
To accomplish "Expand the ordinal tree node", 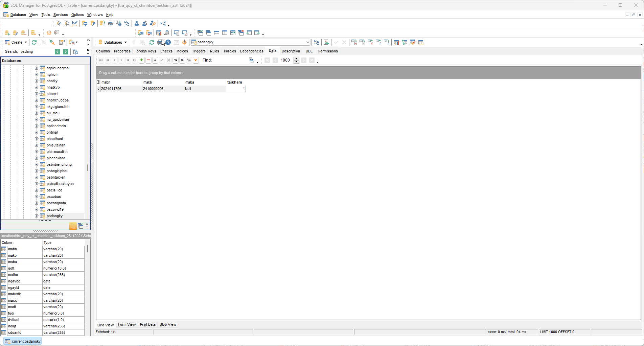I will pyautogui.click(x=37, y=132).
